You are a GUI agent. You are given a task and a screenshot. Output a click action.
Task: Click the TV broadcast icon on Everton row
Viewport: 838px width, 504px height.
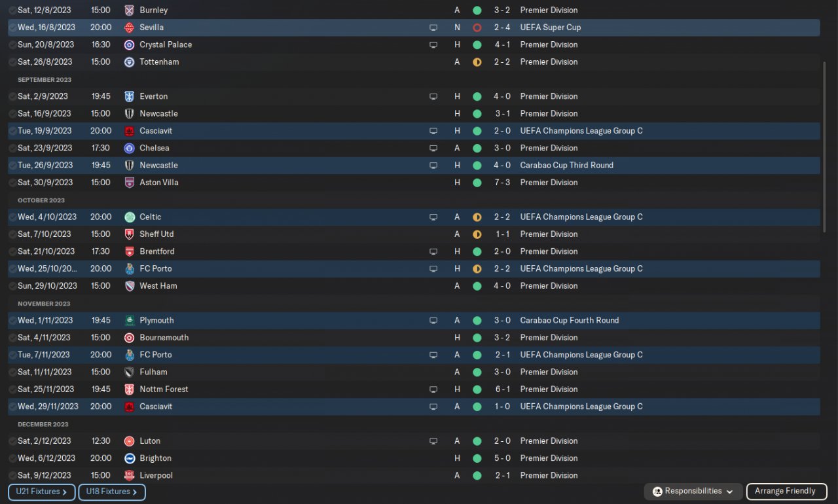[433, 96]
